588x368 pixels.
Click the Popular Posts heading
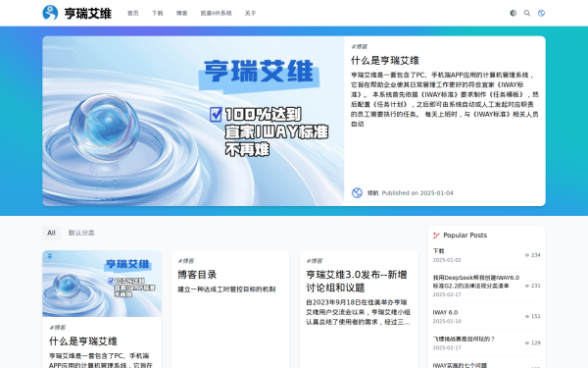[x=465, y=236]
